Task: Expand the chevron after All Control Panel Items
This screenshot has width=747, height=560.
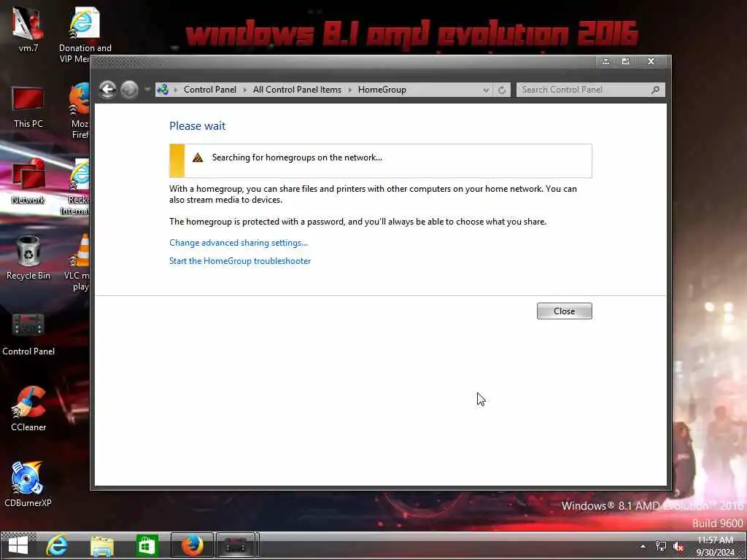Action: coord(349,90)
